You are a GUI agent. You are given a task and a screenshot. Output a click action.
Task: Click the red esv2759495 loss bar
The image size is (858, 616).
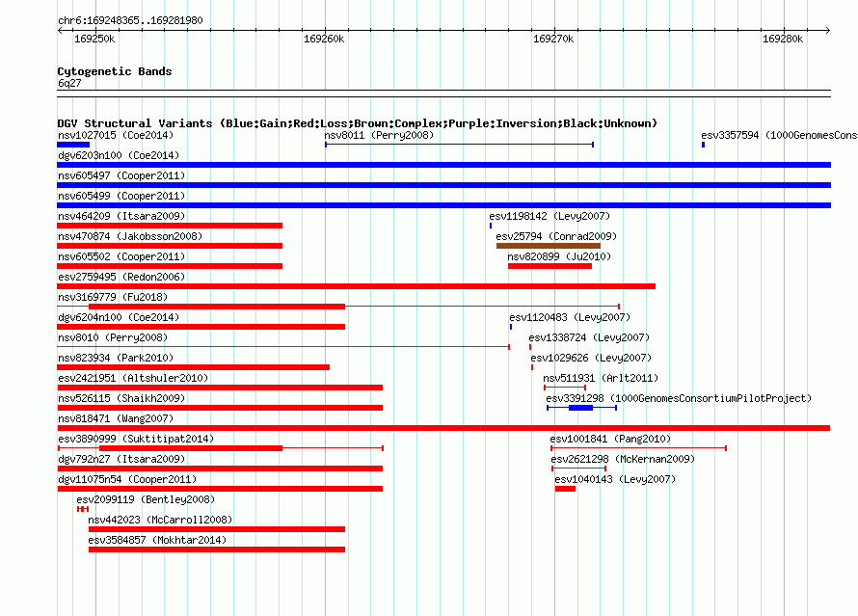(357, 286)
